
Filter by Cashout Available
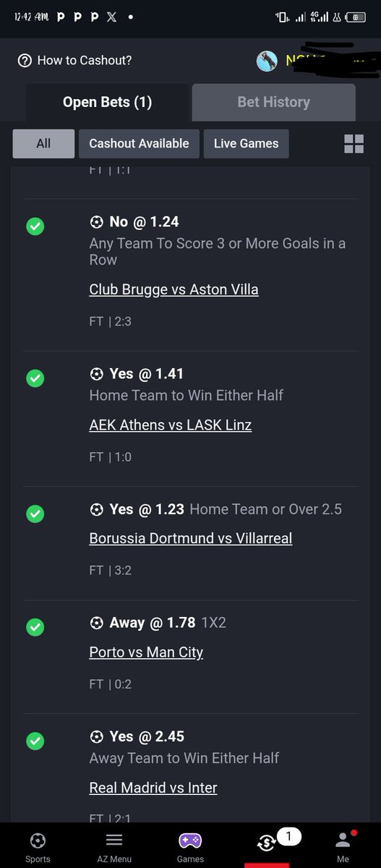(x=139, y=143)
